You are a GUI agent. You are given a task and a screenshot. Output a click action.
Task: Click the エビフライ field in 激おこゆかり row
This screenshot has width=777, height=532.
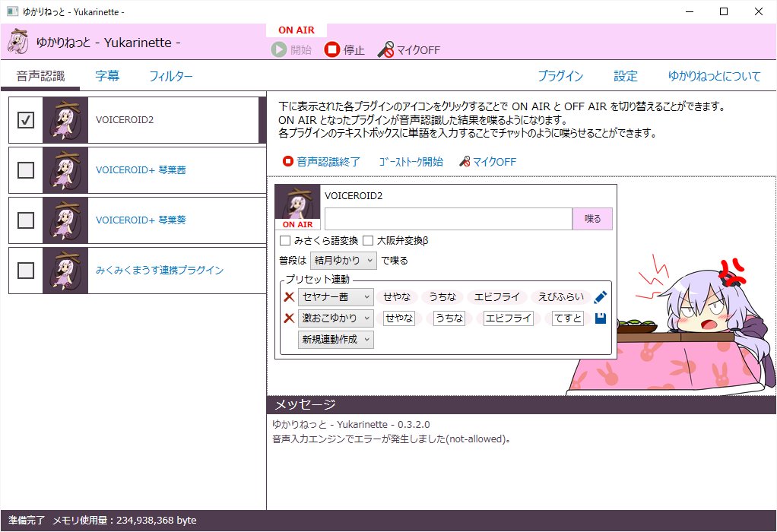click(x=508, y=318)
